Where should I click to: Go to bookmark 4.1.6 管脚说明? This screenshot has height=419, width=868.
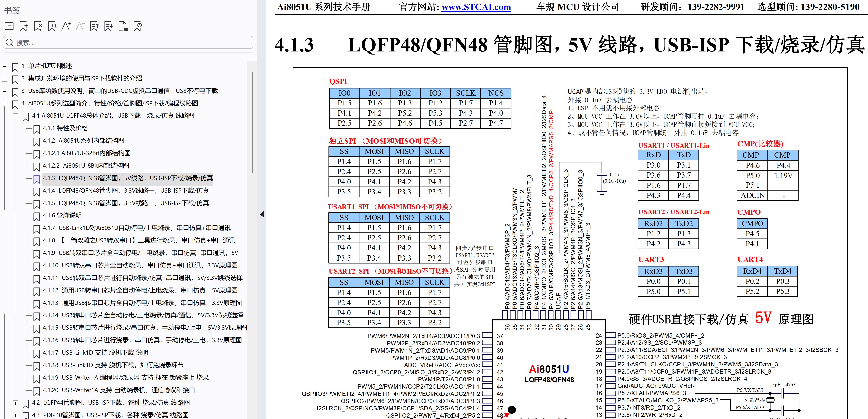coord(62,215)
